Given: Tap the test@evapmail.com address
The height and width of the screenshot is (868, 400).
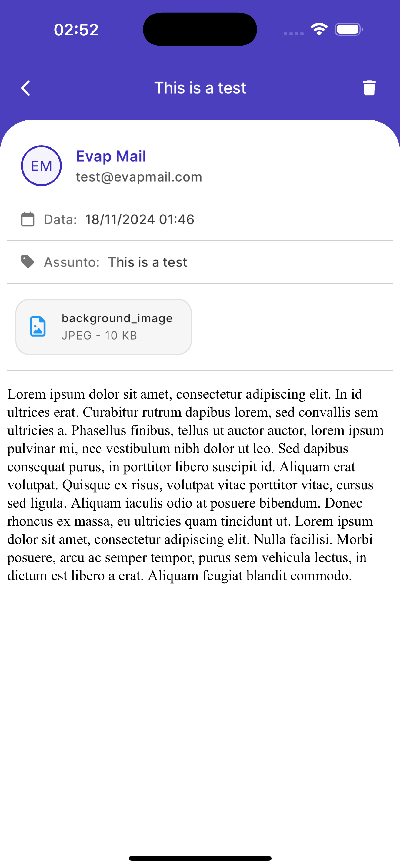Looking at the screenshot, I should click(x=139, y=177).
